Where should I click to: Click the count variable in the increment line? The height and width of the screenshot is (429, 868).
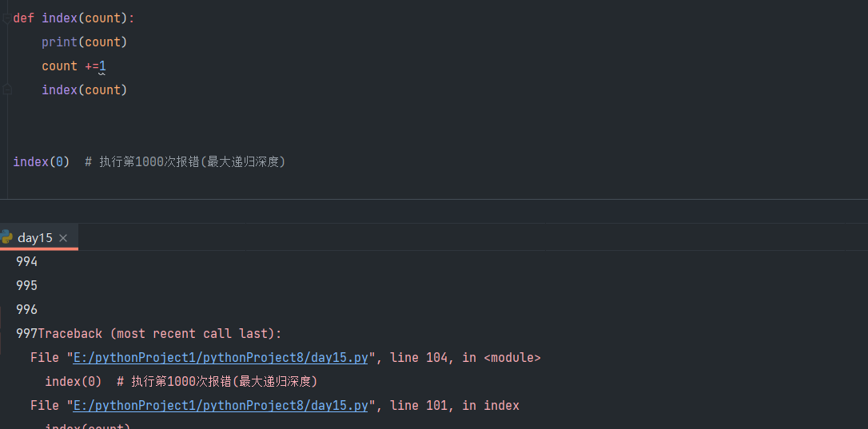[x=59, y=66]
